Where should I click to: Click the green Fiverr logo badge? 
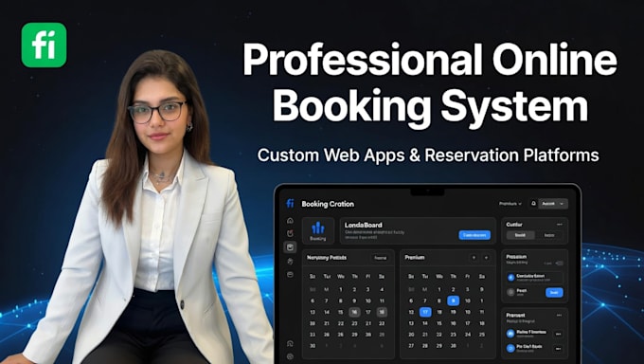44,45
